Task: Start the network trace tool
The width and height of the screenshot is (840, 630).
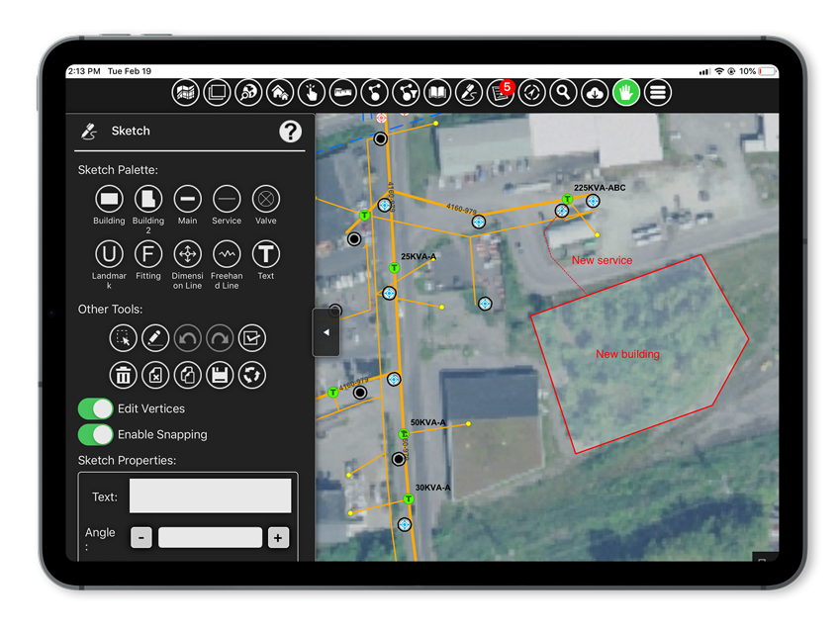Action: tap(374, 93)
